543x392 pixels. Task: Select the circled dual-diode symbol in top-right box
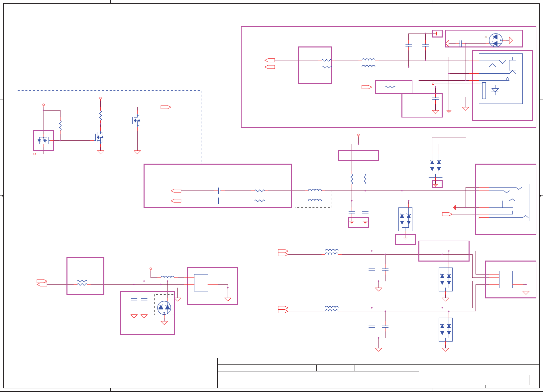coord(495,40)
